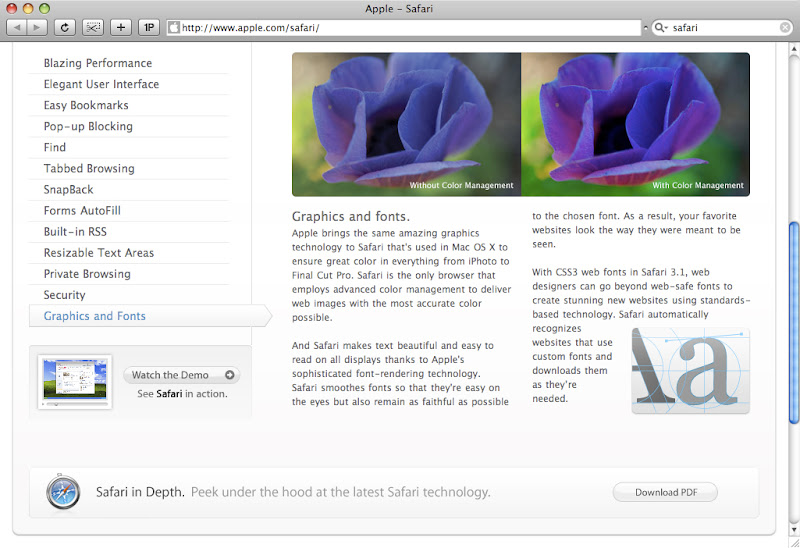Image resolution: width=800 pixels, height=548 pixels.
Task: Click the address bar URL field
Action: (x=404, y=28)
